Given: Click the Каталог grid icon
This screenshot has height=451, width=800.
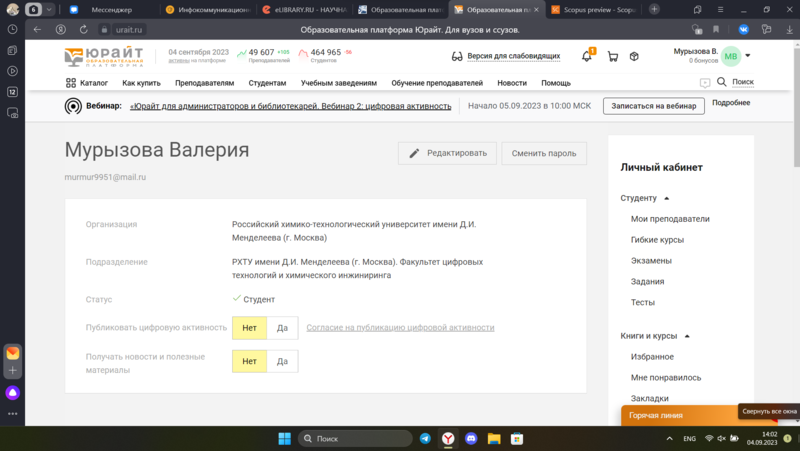Looking at the screenshot, I should (x=71, y=83).
